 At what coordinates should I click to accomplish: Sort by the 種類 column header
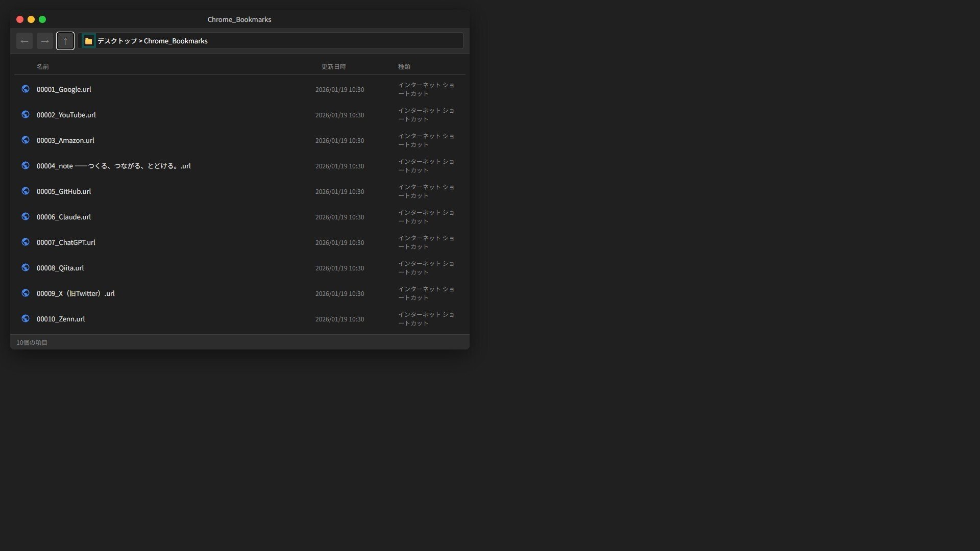tap(404, 67)
